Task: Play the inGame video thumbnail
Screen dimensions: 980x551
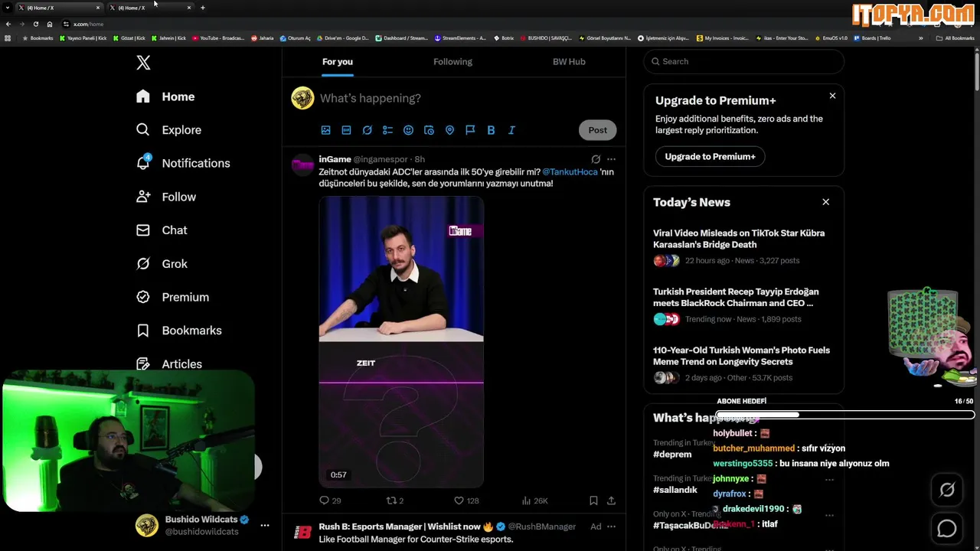Action: pos(401,342)
